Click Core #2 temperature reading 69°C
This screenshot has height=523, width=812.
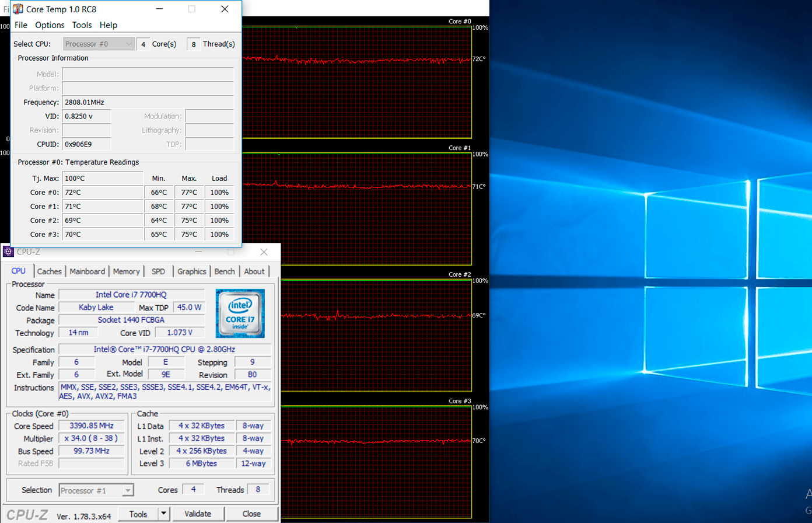click(x=103, y=220)
